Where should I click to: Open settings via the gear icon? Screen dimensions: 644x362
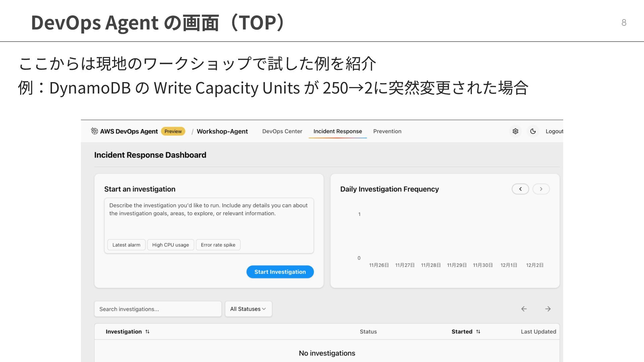[516, 131]
